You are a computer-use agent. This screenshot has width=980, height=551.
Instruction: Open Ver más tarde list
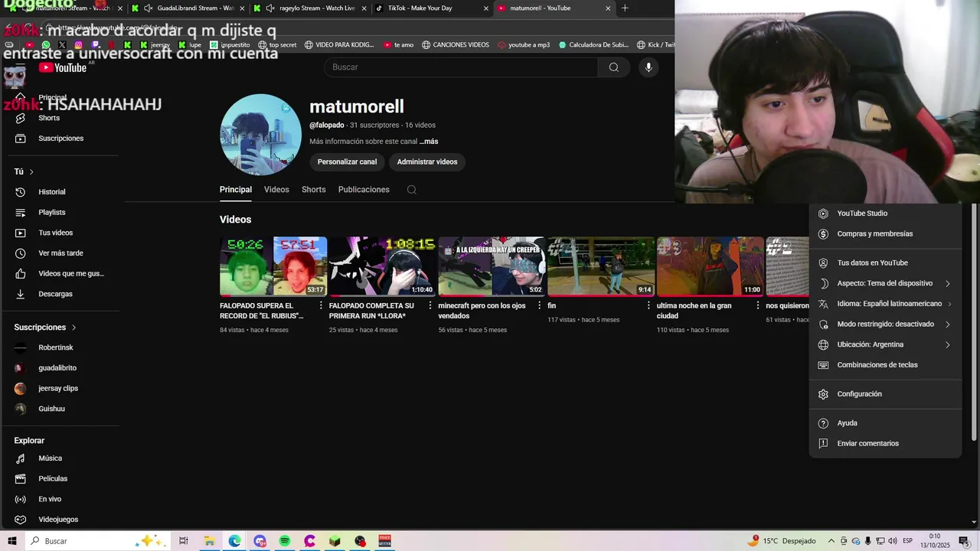point(60,253)
